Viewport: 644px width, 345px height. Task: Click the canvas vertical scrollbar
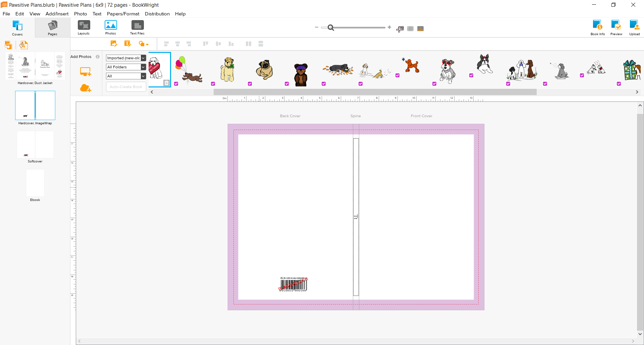(x=640, y=222)
